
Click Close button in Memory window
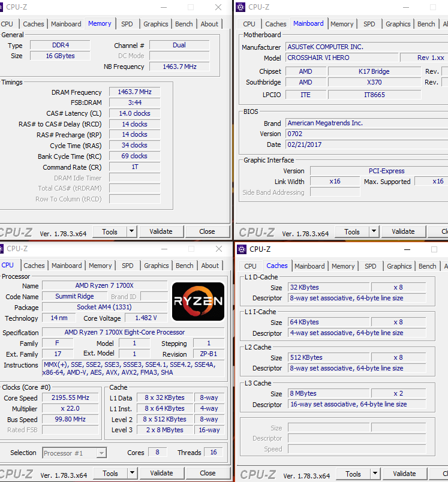(x=208, y=231)
